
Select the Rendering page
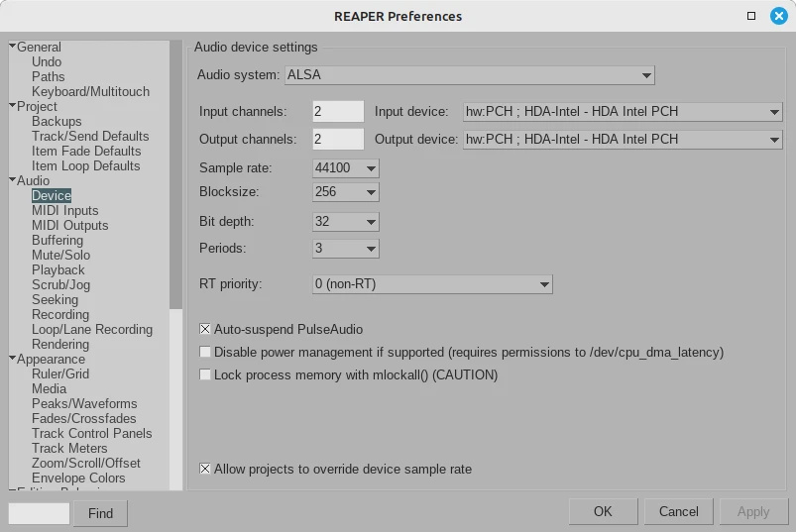60,345
